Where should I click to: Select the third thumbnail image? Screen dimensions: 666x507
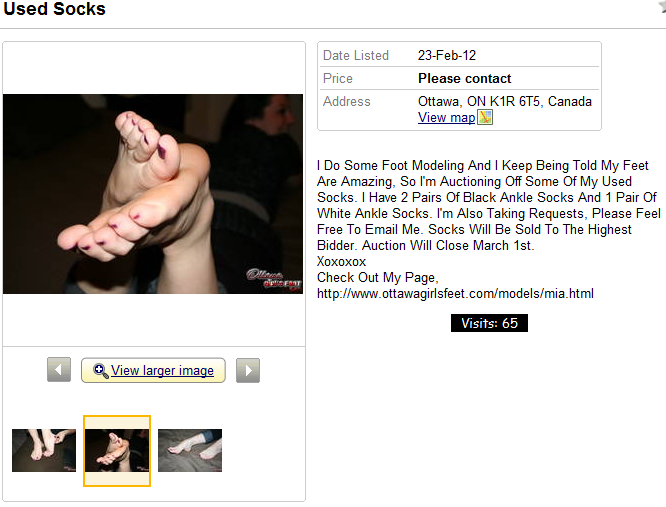190,450
